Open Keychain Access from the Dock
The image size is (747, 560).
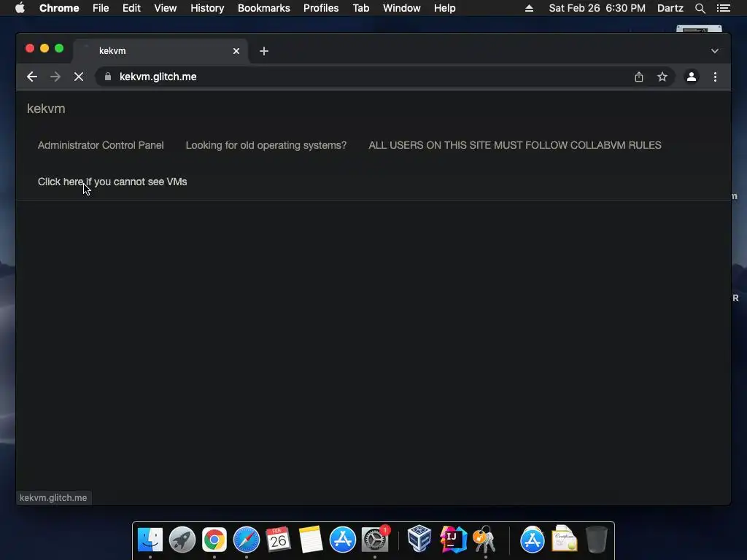click(x=484, y=540)
